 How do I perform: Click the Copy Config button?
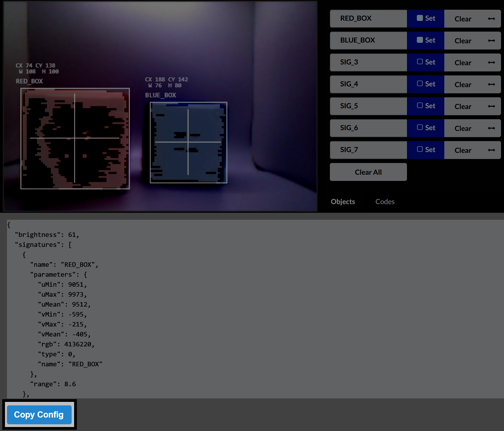click(x=39, y=414)
